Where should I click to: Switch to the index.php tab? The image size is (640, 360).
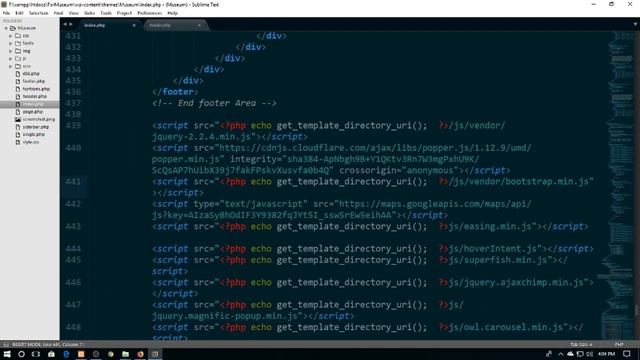[108, 25]
